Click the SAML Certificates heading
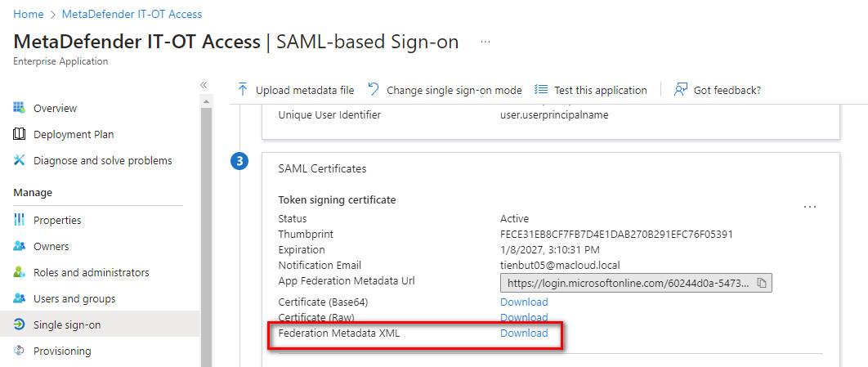Image resolution: width=868 pixels, height=367 pixels. 322,169
